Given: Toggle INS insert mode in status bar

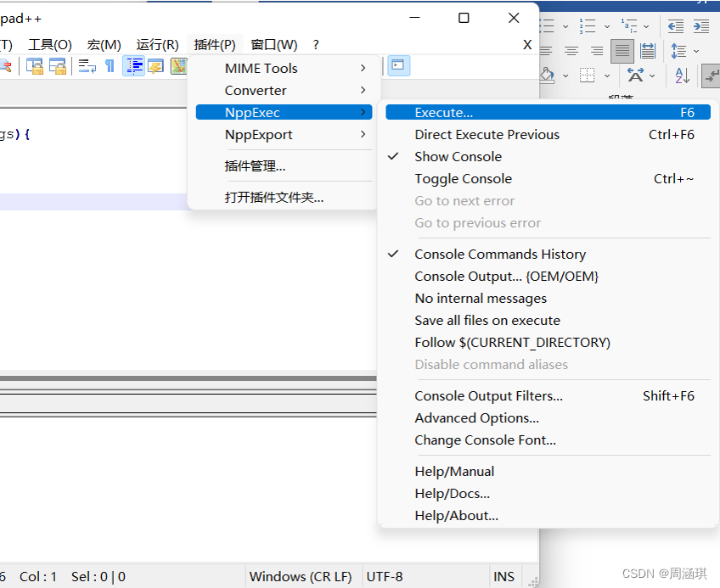Looking at the screenshot, I should click(503, 576).
